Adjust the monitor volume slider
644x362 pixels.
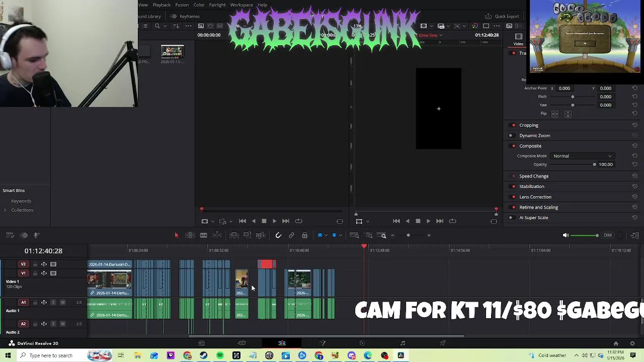585,235
